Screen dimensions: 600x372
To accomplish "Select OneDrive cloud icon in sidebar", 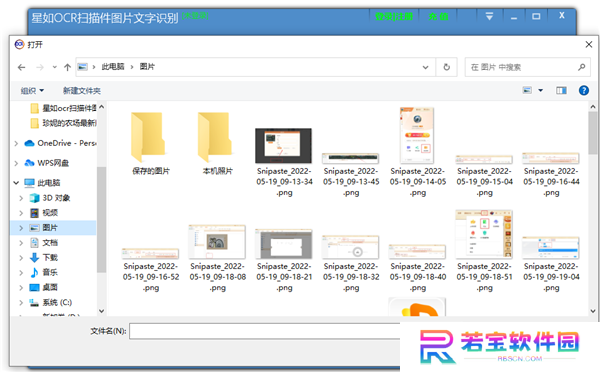I will pos(29,143).
